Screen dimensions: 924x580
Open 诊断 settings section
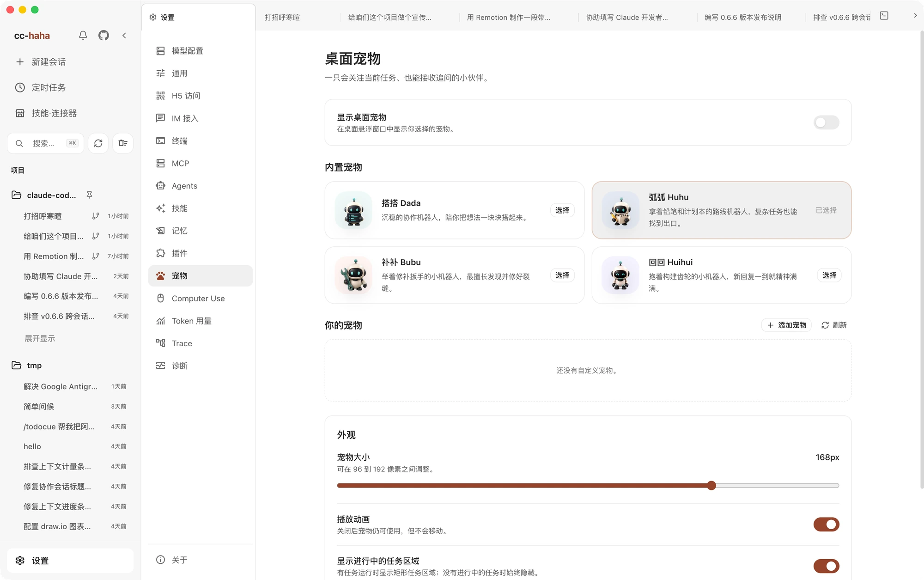(x=201, y=366)
